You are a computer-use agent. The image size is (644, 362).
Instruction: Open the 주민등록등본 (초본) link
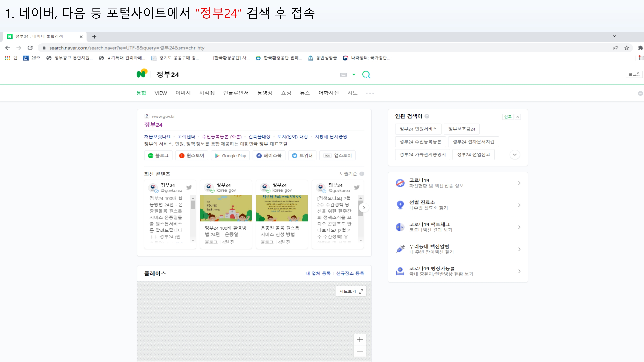221,136
